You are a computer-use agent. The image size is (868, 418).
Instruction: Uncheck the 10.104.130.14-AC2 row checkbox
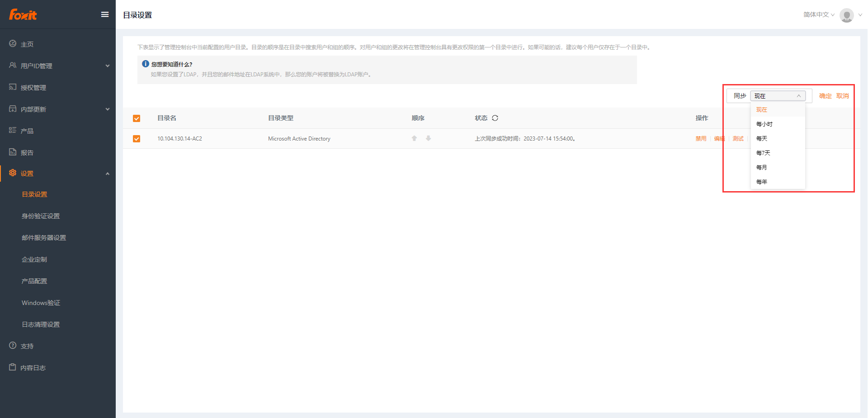tap(137, 139)
